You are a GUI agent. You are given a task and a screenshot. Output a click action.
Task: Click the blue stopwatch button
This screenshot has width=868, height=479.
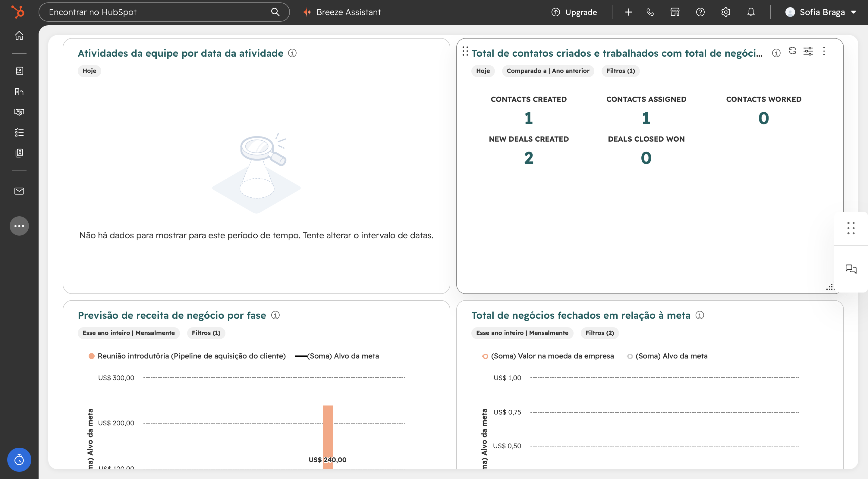coord(19,459)
